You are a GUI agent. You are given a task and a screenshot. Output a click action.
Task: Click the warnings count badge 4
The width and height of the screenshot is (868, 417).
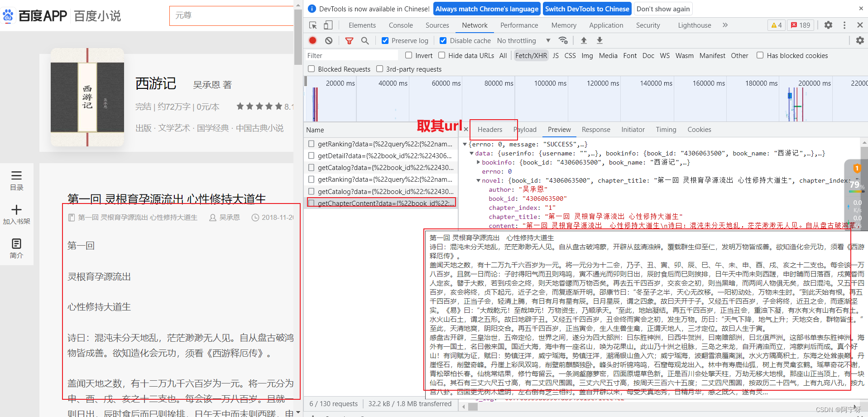777,25
